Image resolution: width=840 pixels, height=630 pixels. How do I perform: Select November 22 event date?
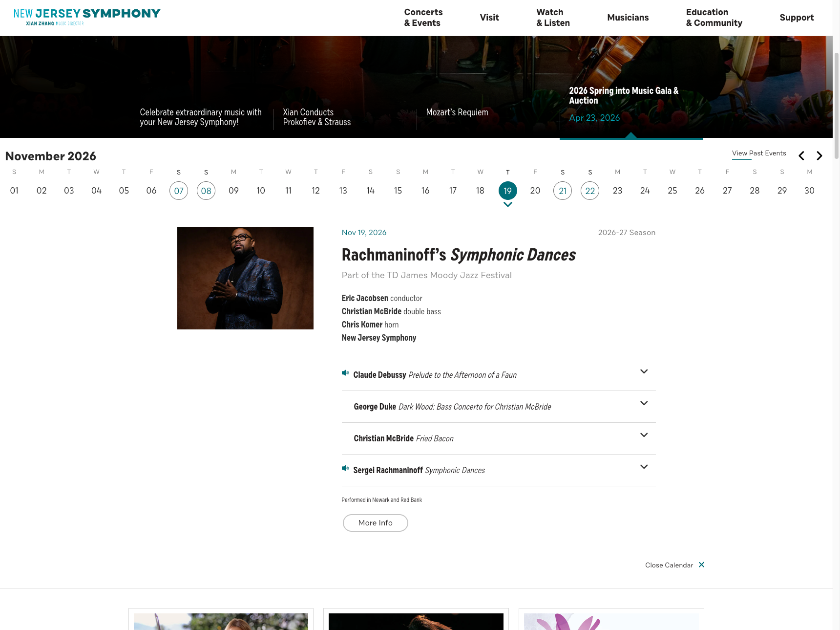point(590,191)
